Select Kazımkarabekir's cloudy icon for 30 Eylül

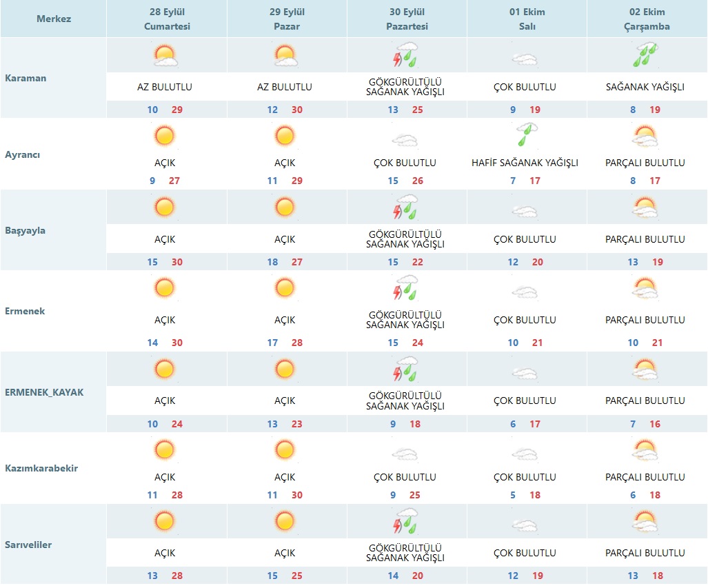tap(405, 454)
